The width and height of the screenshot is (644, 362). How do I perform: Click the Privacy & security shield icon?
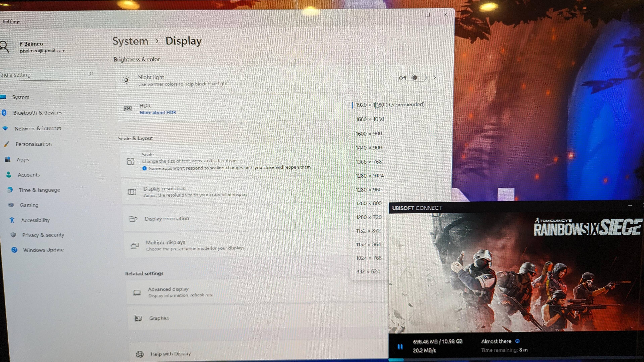pyautogui.click(x=13, y=235)
